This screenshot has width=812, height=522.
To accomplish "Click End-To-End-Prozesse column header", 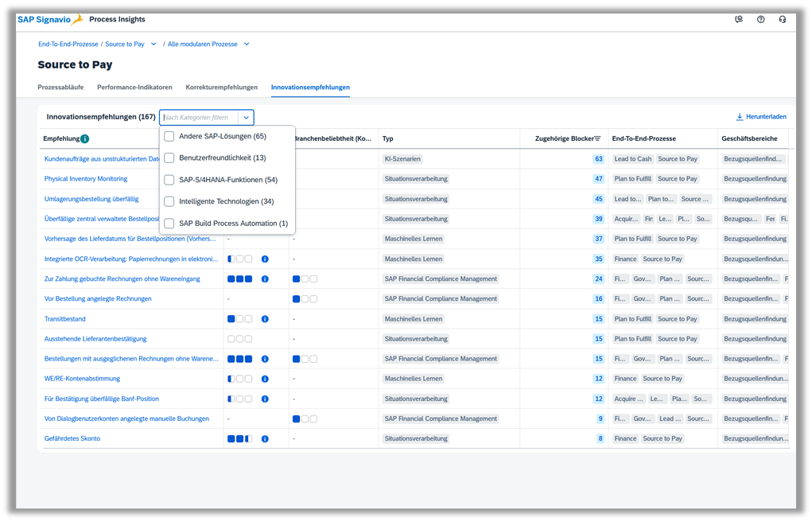I will pos(643,138).
